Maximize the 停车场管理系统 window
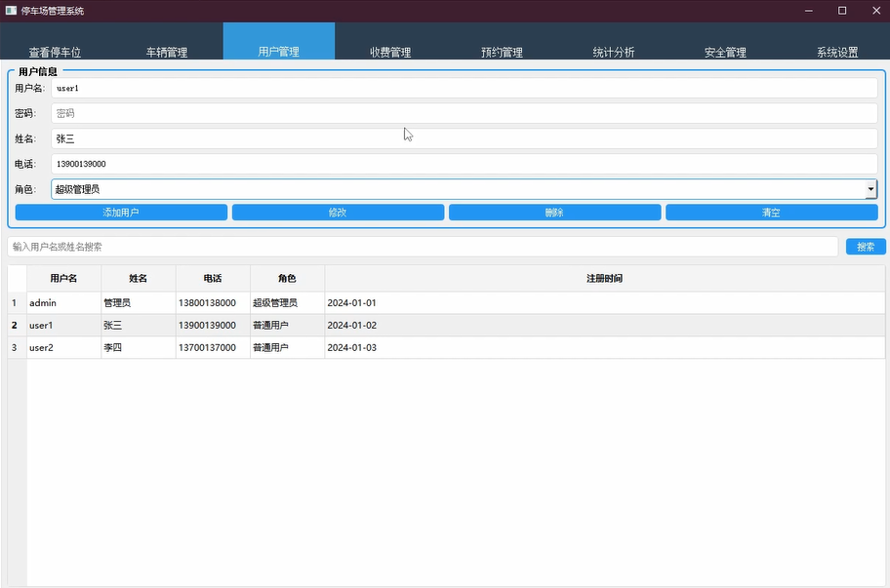Image resolution: width=890 pixels, height=588 pixels. coord(842,11)
